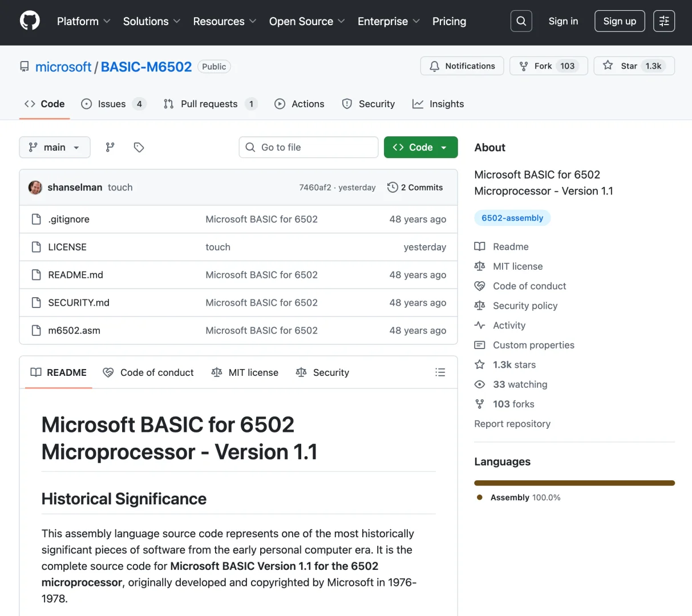View tags icon in toolbar
Image resolution: width=692 pixels, height=616 pixels.
click(139, 147)
